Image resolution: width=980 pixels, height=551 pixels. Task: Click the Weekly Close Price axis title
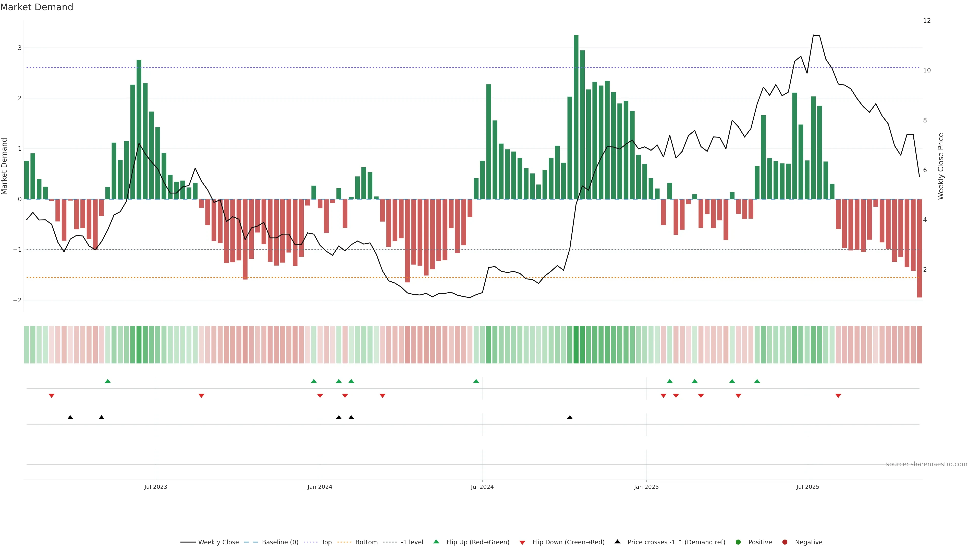(941, 166)
